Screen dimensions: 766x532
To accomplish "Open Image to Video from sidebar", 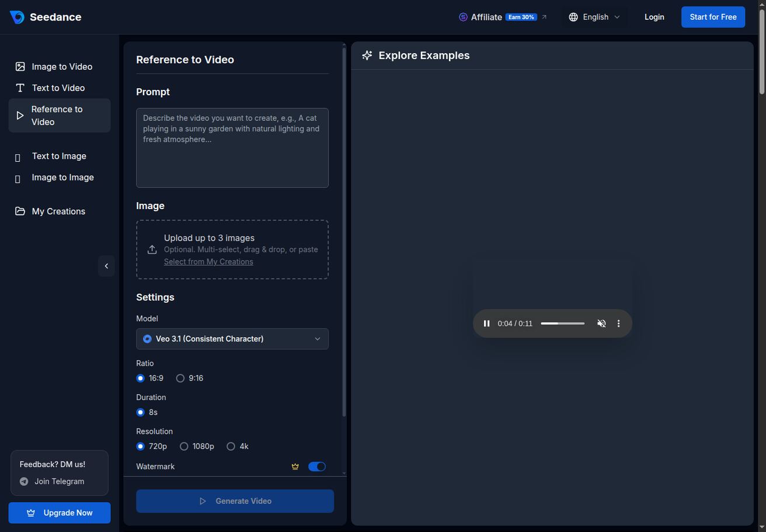I will pyautogui.click(x=59, y=67).
